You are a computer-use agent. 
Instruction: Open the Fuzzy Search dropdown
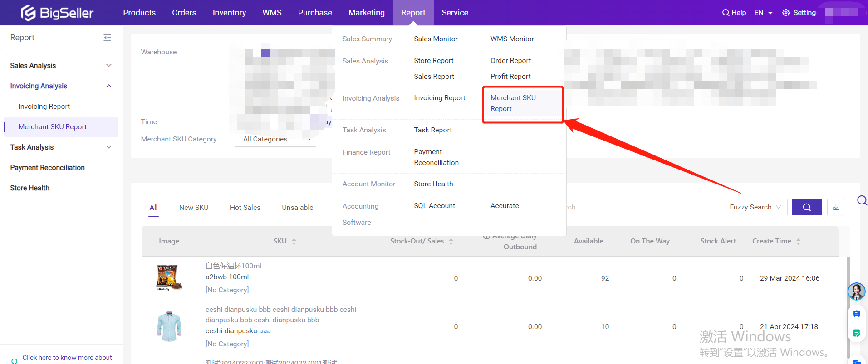(754, 207)
